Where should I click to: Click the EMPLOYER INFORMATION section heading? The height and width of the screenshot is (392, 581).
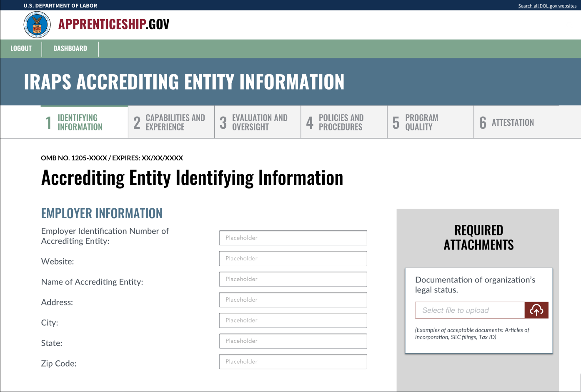102,213
